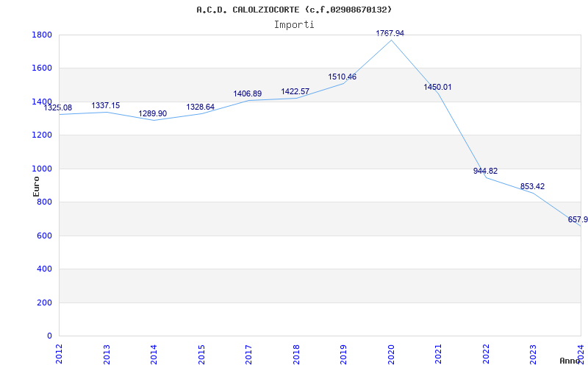Click the 2012 x-axis year label
This screenshot has width=588, height=368.
(60, 353)
